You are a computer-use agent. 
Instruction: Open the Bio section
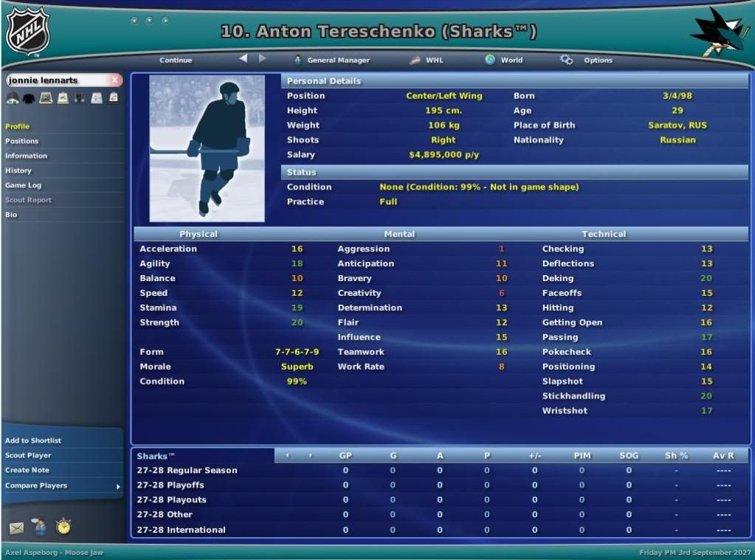tap(11, 215)
